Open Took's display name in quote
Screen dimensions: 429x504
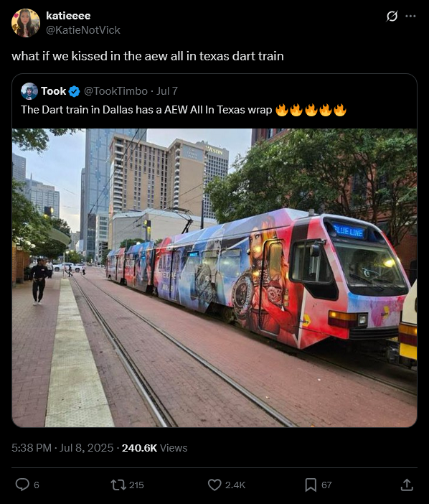coord(54,91)
